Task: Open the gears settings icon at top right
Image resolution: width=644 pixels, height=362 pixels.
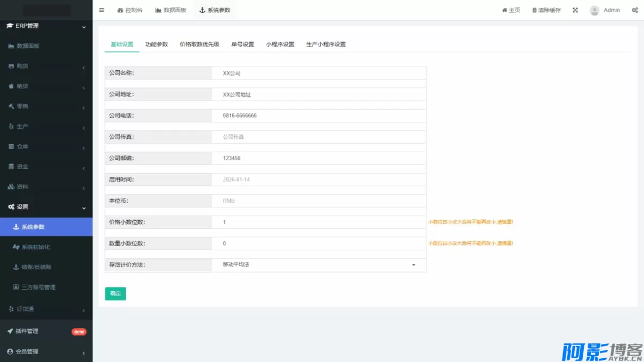Action: point(635,10)
